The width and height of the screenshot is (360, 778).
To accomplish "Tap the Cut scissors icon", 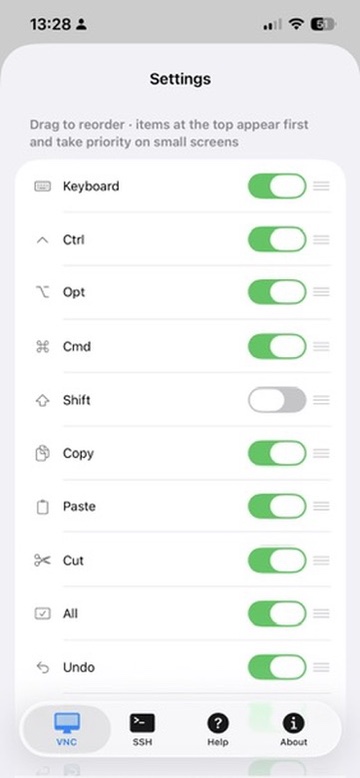I will 43,561.
